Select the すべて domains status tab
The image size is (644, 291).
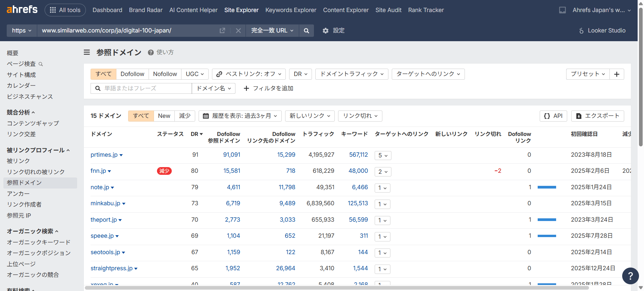pos(141,116)
